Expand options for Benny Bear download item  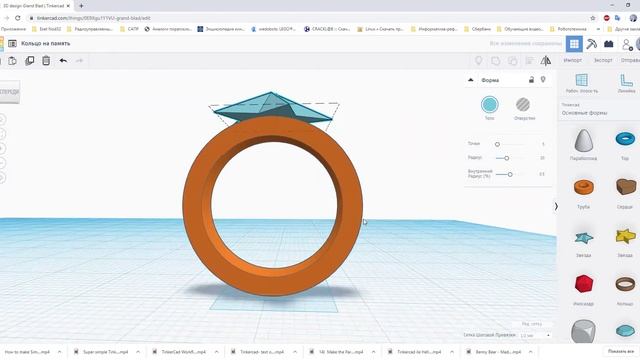[x=531, y=352]
